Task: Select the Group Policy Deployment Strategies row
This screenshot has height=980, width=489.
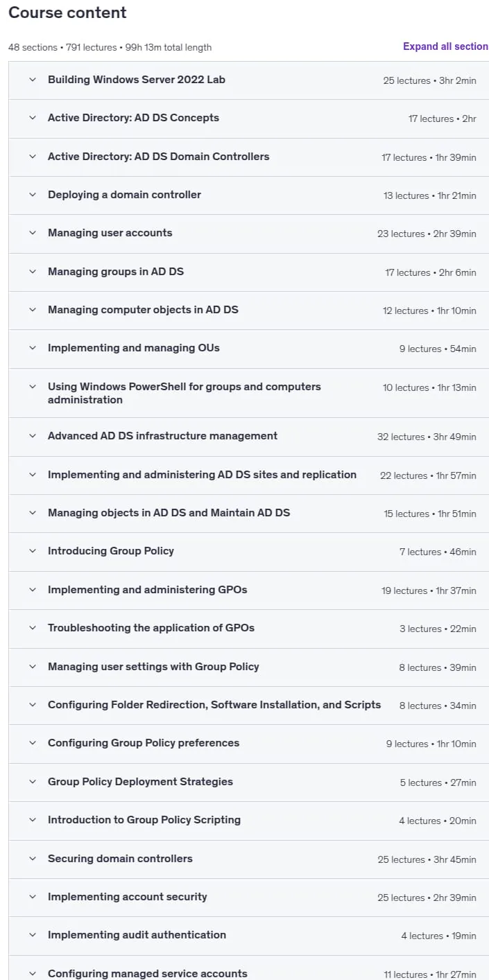Action: [x=249, y=782]
